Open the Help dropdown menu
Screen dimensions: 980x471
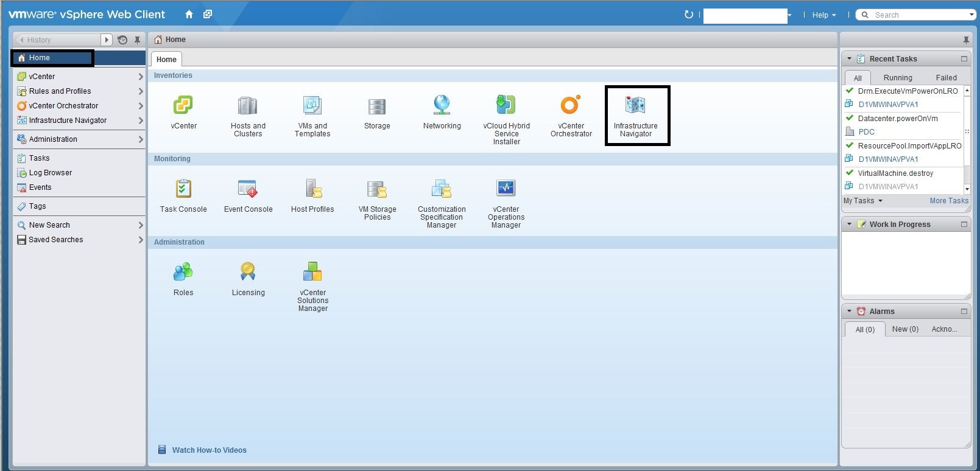click(x=823, y=15)
